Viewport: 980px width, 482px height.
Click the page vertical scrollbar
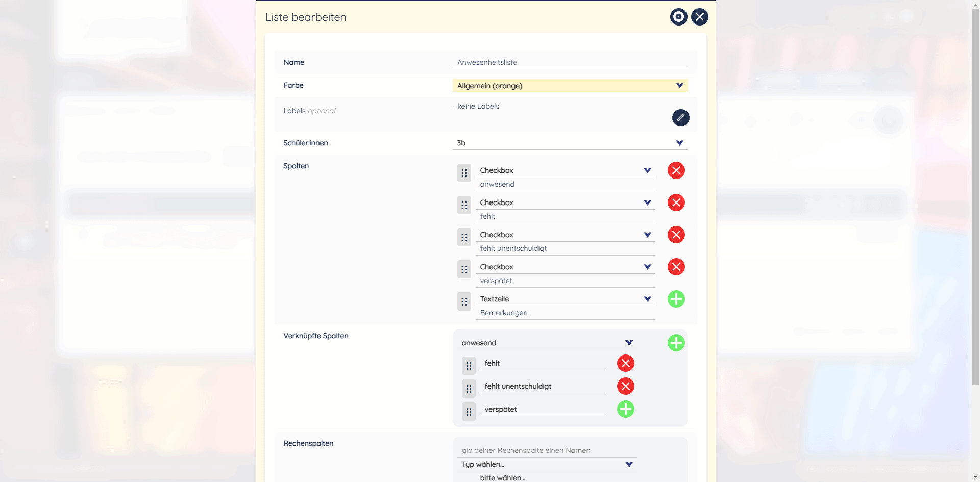coord(975,204)
